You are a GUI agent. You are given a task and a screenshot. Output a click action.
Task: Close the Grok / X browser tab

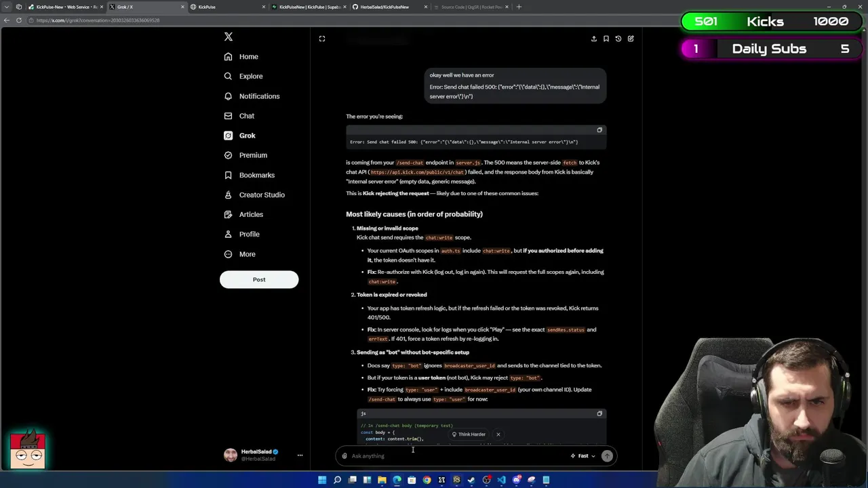click(183, 7)
